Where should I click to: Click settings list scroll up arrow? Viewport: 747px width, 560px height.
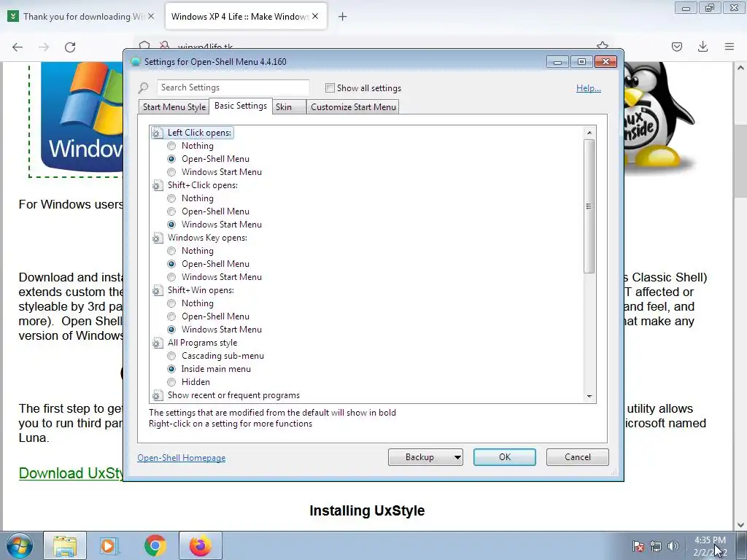click(x=589, y=133)
